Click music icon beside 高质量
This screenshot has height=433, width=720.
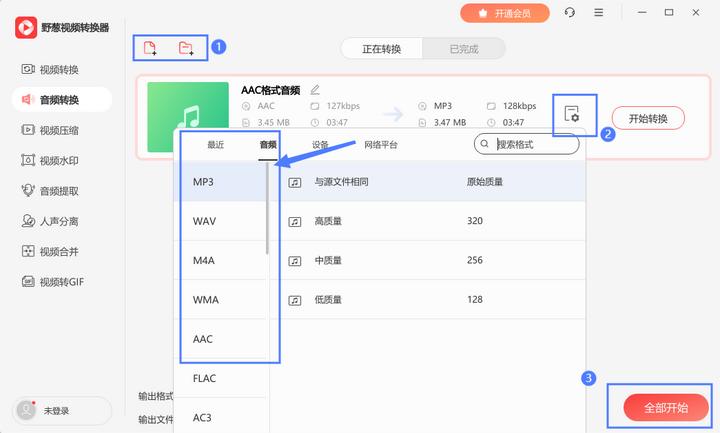coord(294,222)
